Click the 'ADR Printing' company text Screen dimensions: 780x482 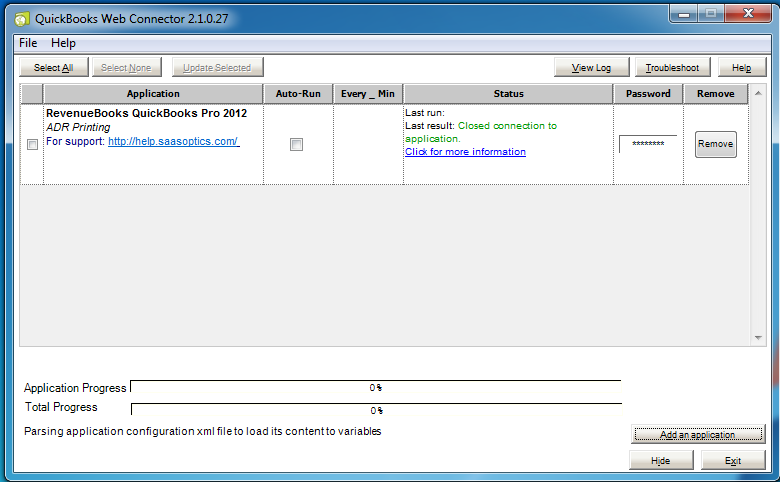point(78,127)
